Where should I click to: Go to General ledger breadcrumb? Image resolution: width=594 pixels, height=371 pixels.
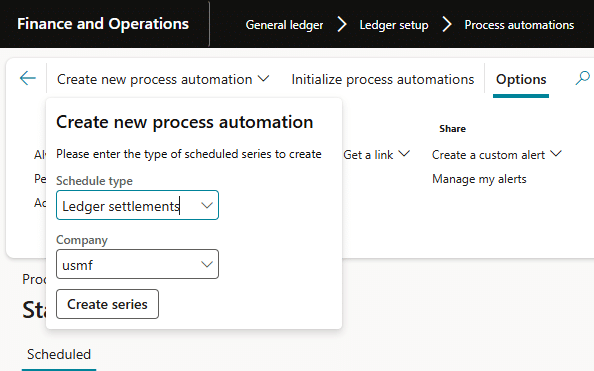click(x=284, y=25)
